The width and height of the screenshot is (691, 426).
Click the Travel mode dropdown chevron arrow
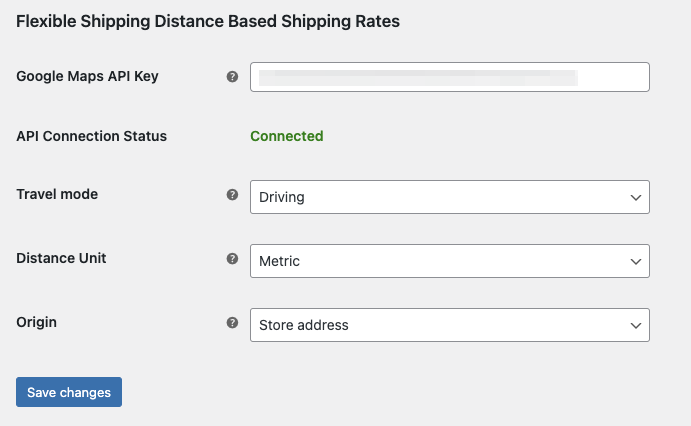click(635, 198)
